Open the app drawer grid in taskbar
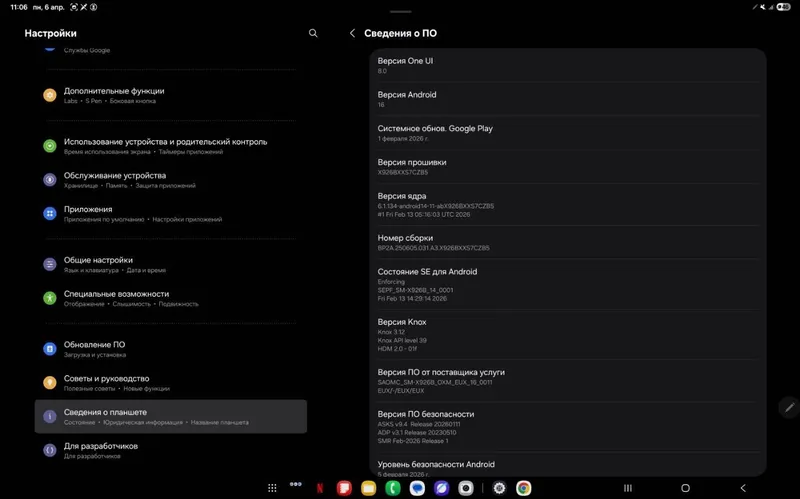 point(272,488)
